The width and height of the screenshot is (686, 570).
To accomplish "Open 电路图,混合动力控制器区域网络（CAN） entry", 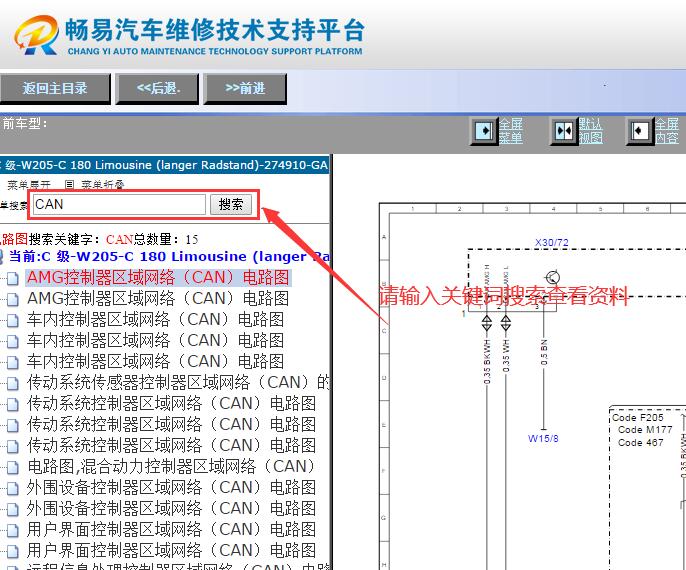I will 171,467.
